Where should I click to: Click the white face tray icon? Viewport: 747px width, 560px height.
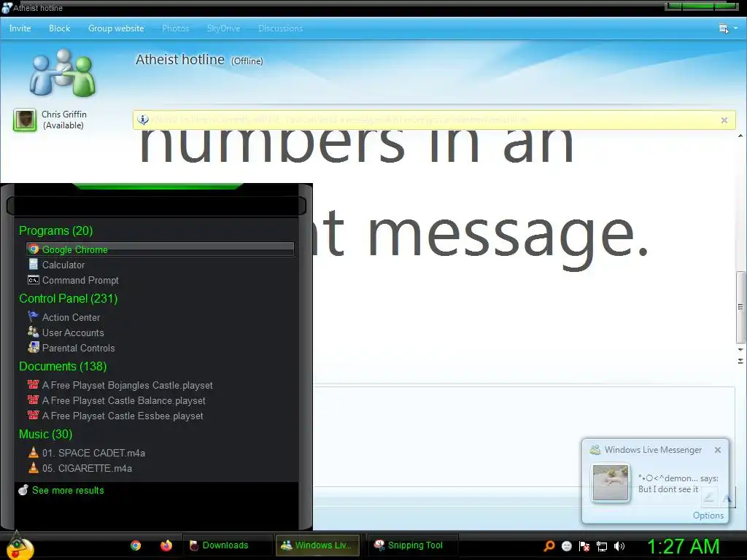coord(566,546)
